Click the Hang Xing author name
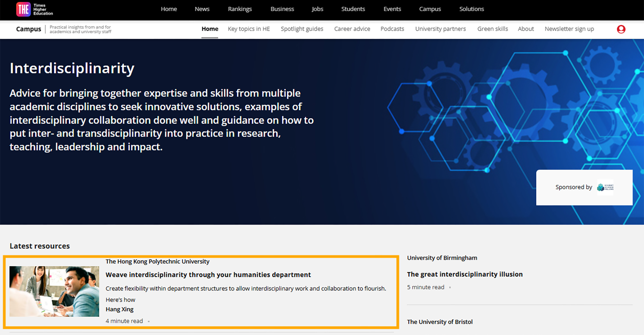The height and width of the screenshot is (335, 644). tap(119, 309)
